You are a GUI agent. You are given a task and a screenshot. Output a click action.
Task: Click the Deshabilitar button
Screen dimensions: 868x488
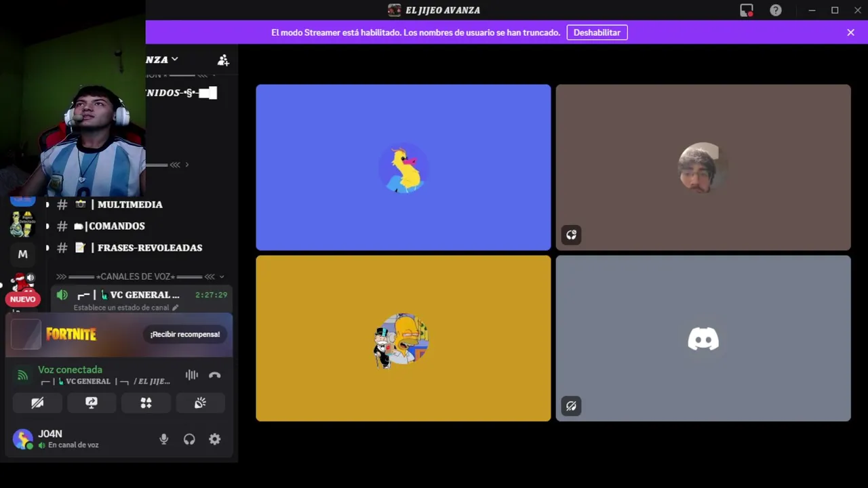click(597, 33)
